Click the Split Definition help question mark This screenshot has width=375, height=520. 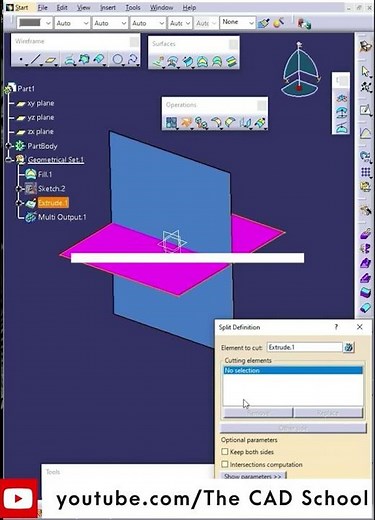pos(336,327)
